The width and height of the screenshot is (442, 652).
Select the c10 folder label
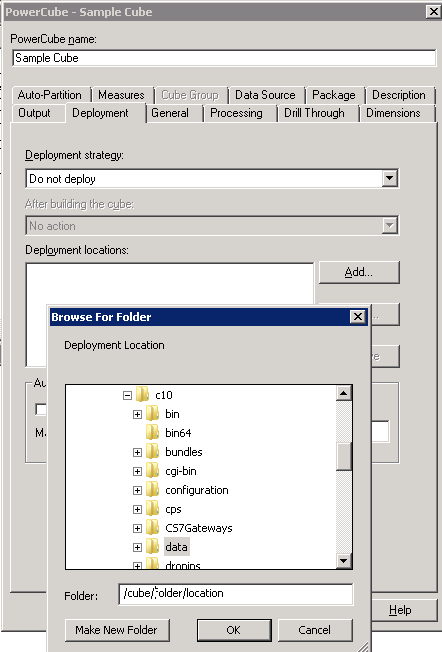tap(164, 395)
